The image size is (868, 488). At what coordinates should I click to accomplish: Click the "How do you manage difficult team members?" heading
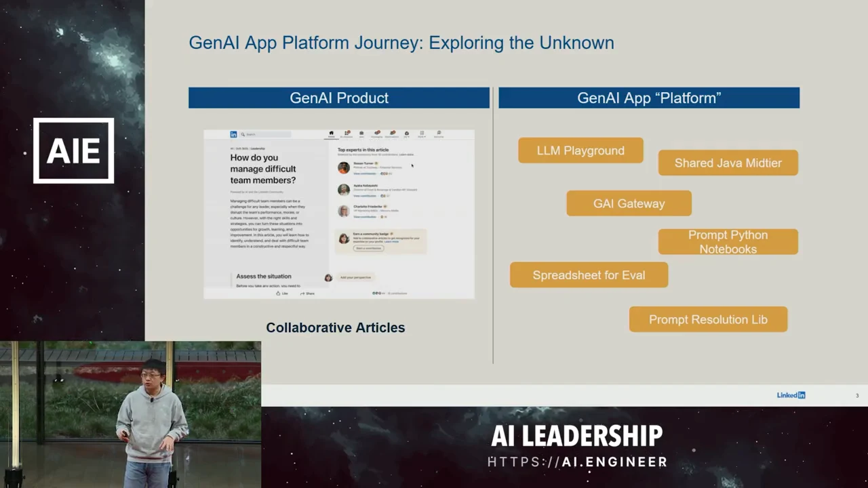point(263,169)
